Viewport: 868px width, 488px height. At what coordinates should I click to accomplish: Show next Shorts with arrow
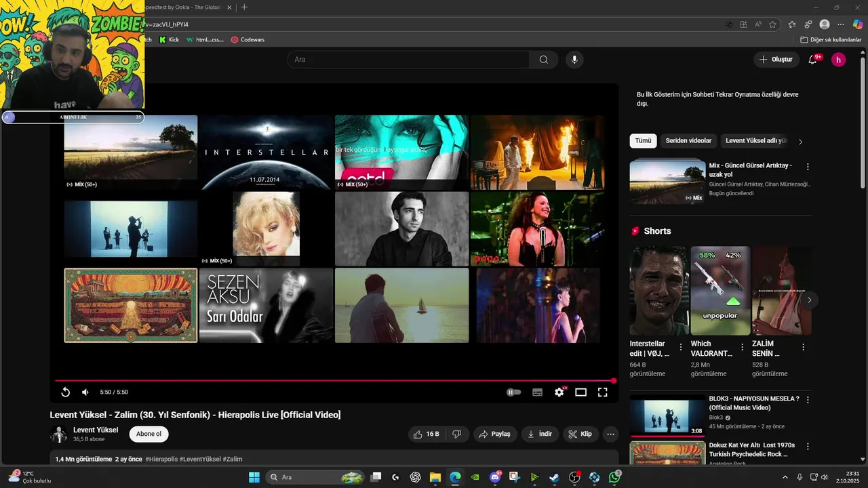coord(808,300)
